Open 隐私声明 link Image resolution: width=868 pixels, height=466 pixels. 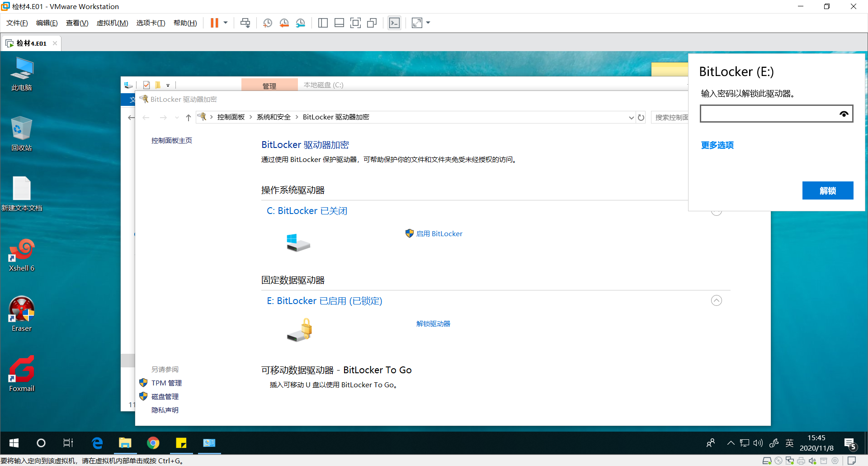click(165, 410)
